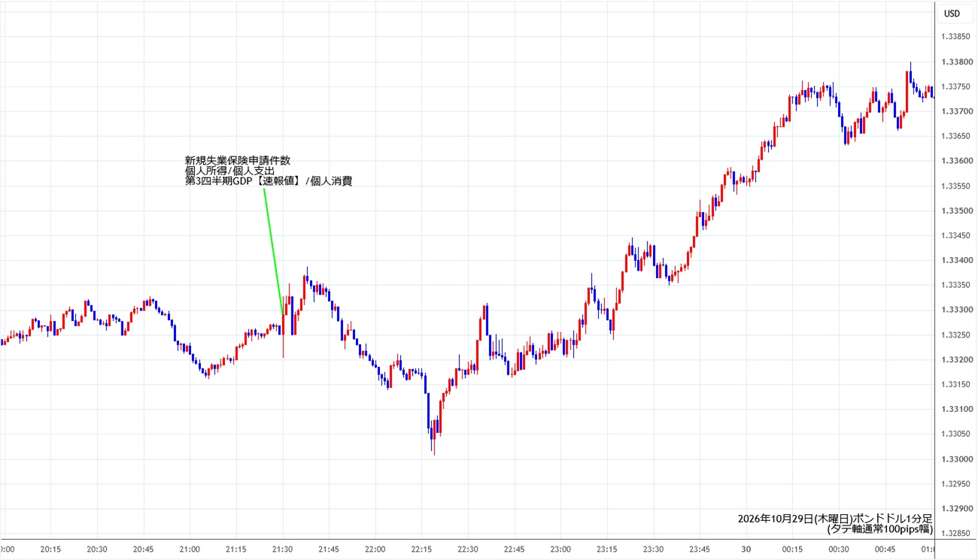The image size is (978, 560).
Task: Click the USD currency label
Action: point(952,14)
